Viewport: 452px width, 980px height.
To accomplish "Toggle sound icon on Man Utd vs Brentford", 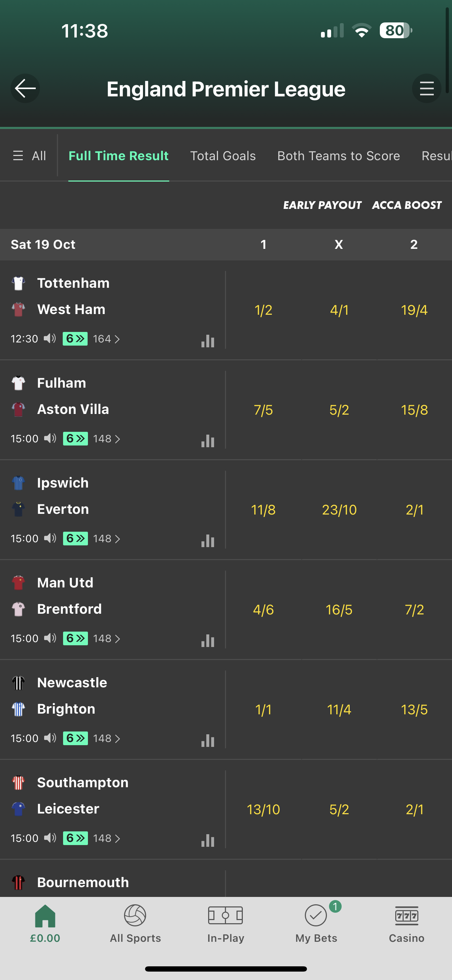I will click(49, 638).
